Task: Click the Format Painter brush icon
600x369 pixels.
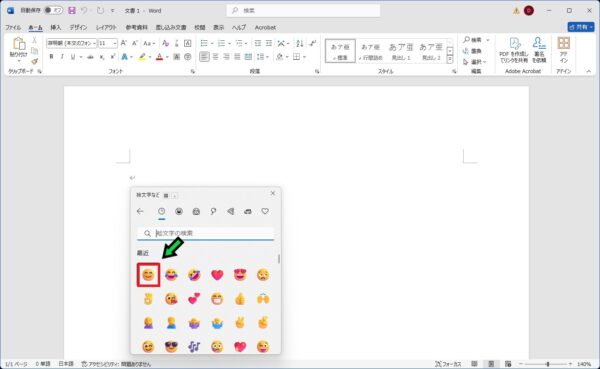Action: click(x=34, y=61)
